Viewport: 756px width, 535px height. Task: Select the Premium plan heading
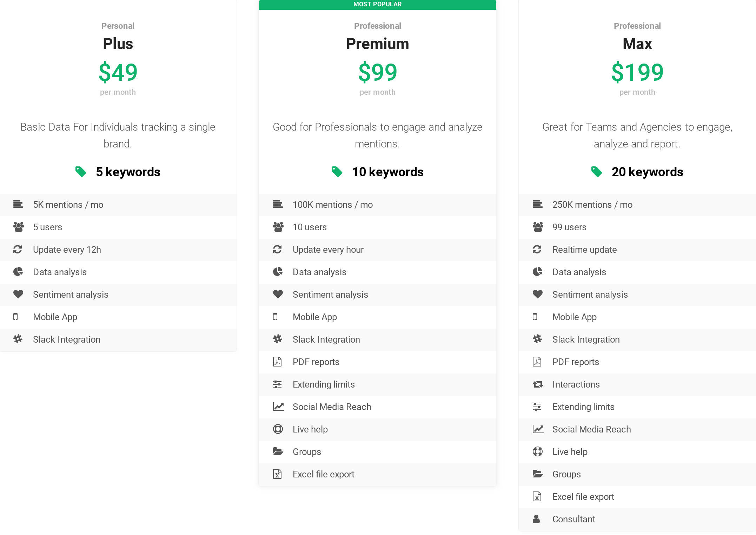377,44
